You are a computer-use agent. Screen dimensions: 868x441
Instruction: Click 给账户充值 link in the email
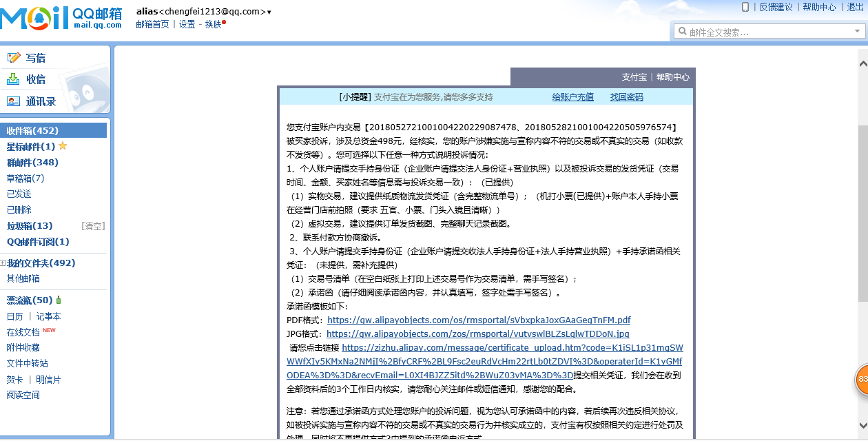pyautogui.click(x=573, y=97)
